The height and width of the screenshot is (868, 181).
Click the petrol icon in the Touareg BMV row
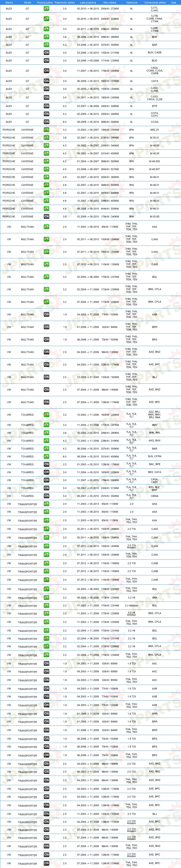click(x=46, y=425)
